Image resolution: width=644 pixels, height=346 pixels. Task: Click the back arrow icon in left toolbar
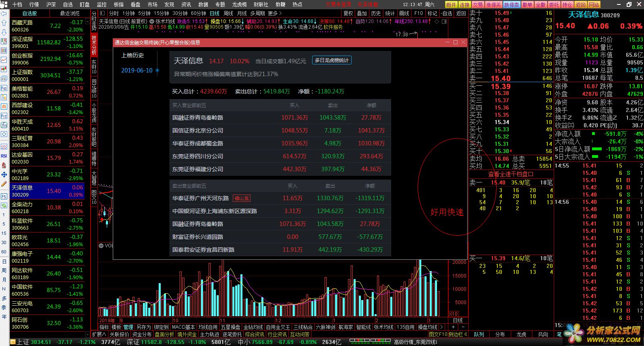(4, 13)
